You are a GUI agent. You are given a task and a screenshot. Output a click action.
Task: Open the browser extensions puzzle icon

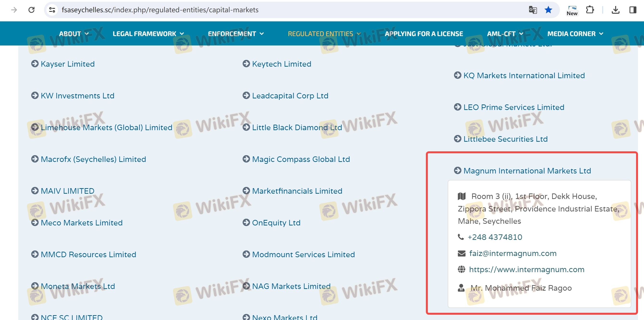[x=590, y=10]
